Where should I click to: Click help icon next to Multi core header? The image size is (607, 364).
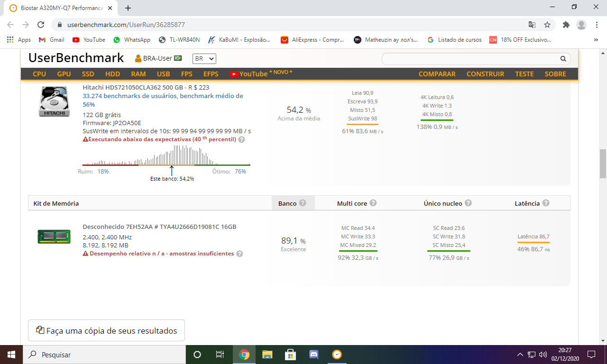point(373,203)
